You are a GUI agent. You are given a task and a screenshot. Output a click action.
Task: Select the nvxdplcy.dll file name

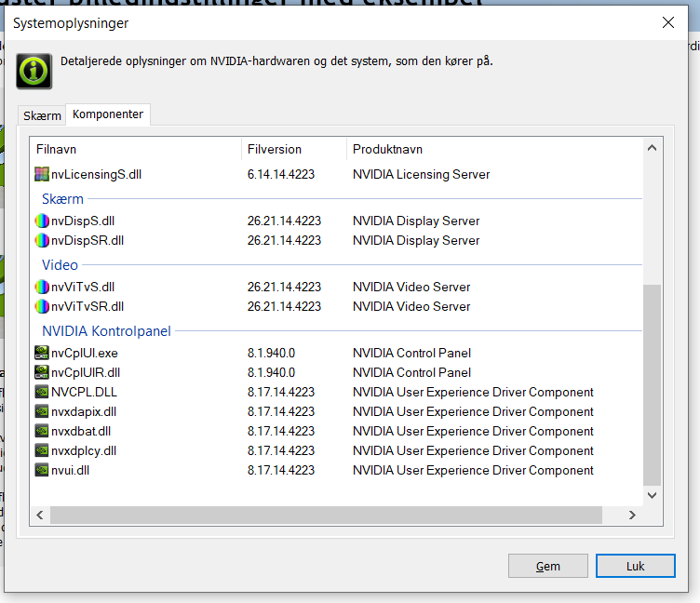coord(84,450)
